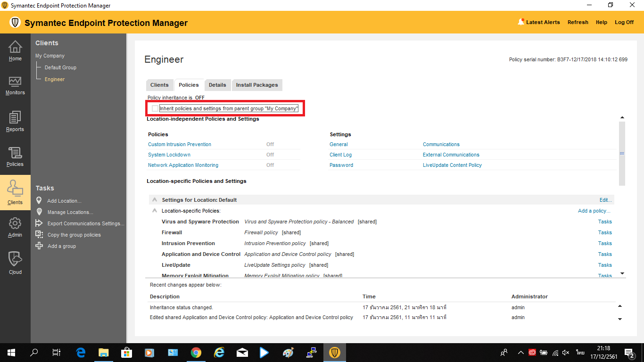Select Default Group in the clients tree
Viewport: 644px width, 362px height.
coord(60,67)
